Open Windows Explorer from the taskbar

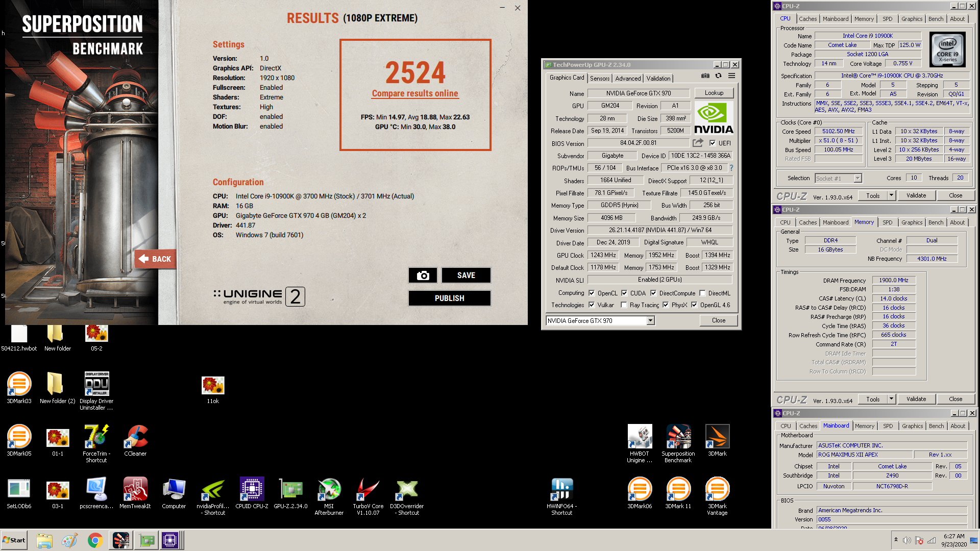click(x=44, y=540)
